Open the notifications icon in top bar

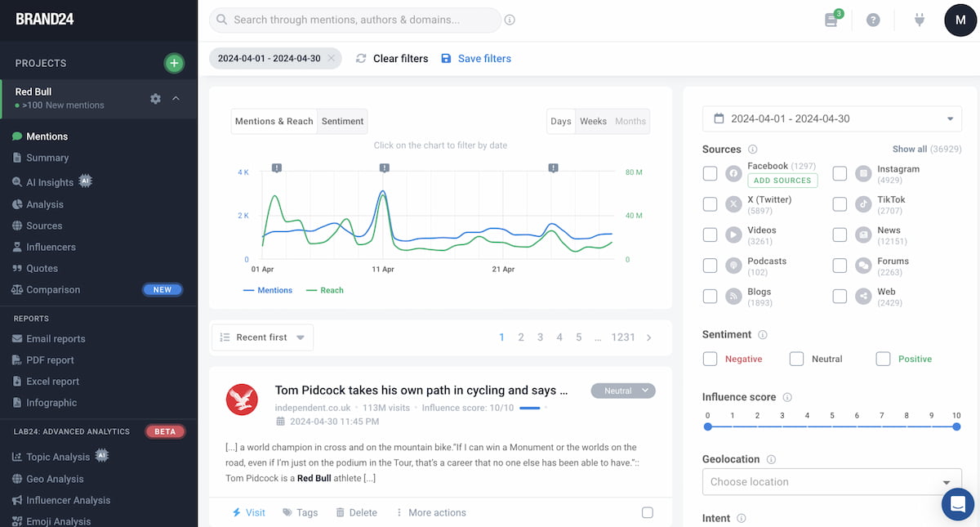(830, 19)
